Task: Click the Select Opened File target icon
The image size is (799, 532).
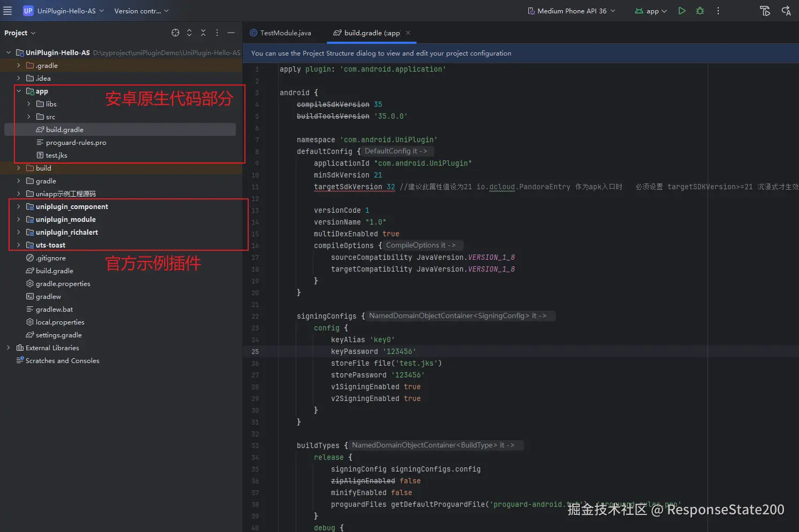Action: 175,33
